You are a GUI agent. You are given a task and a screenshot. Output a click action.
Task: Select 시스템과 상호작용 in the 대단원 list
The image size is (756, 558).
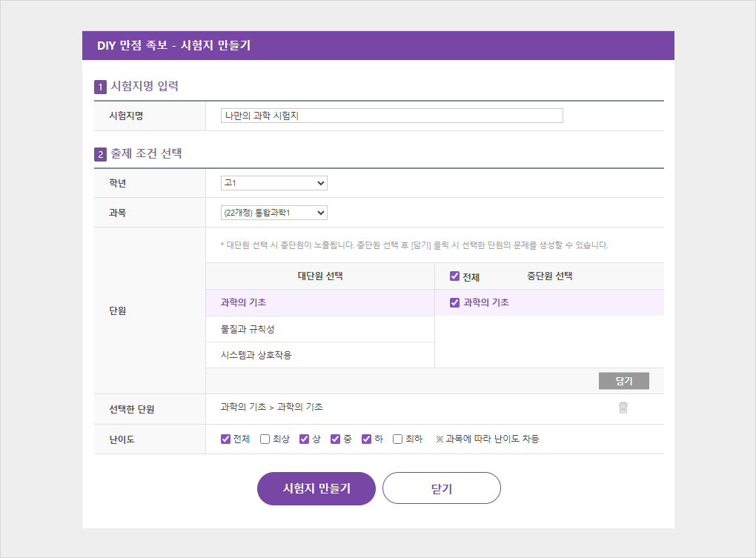[256, 355]
